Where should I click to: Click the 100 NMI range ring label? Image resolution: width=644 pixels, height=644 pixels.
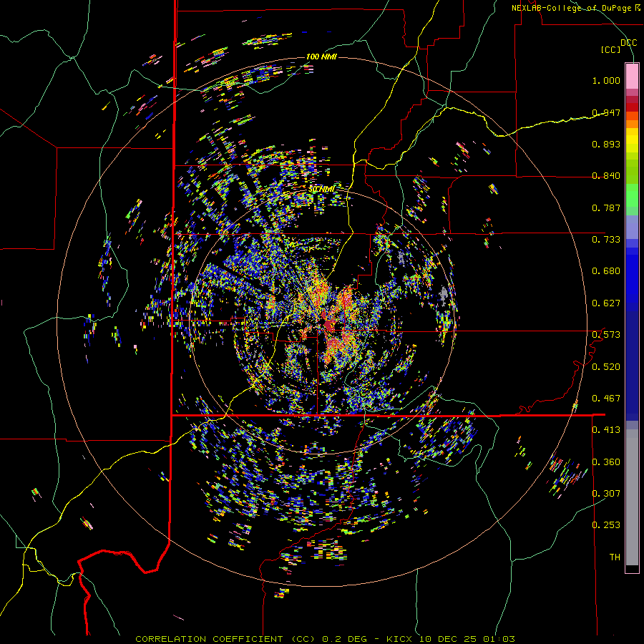[321, 57]
